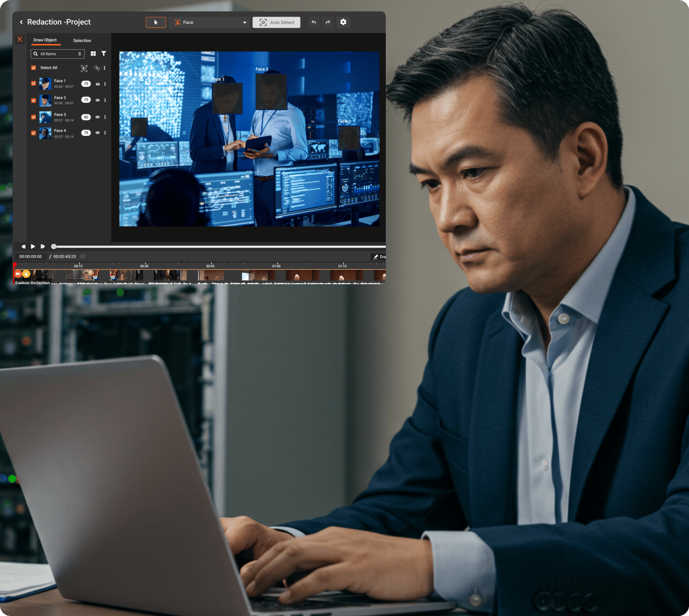Uncheck the Face 4 checkbox
Image resolution: width=689 pixels, height=616 pixels.
[34, 133]
